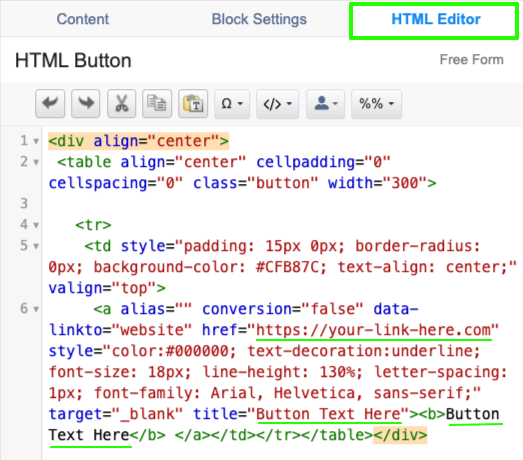The image size is (523, 460).
Task: Click the <div align="center"> opening tag
Action: click(x=138, y=141)
